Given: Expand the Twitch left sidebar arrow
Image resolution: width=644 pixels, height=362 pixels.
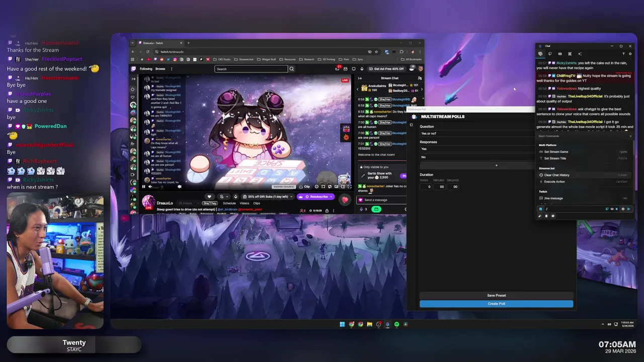Looking at the screenshot, I should click(133, 78).
